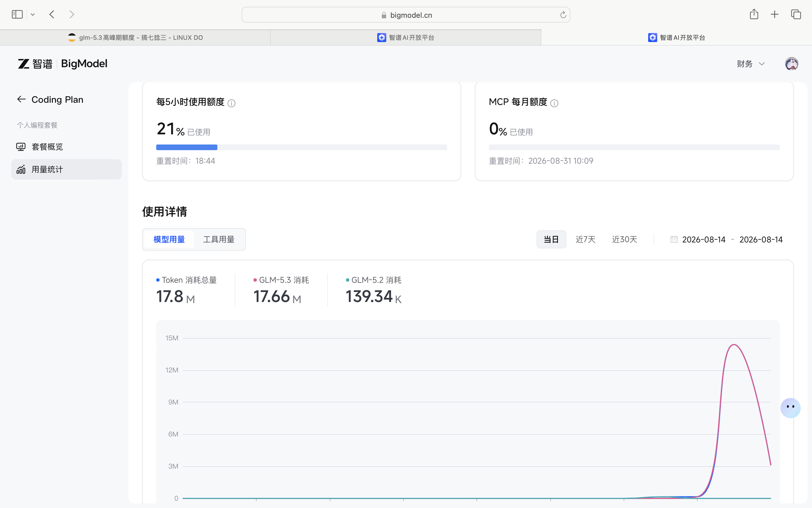
Task: Click the GLM-5.2 消耗 legend item
Action: coord(374,280)
